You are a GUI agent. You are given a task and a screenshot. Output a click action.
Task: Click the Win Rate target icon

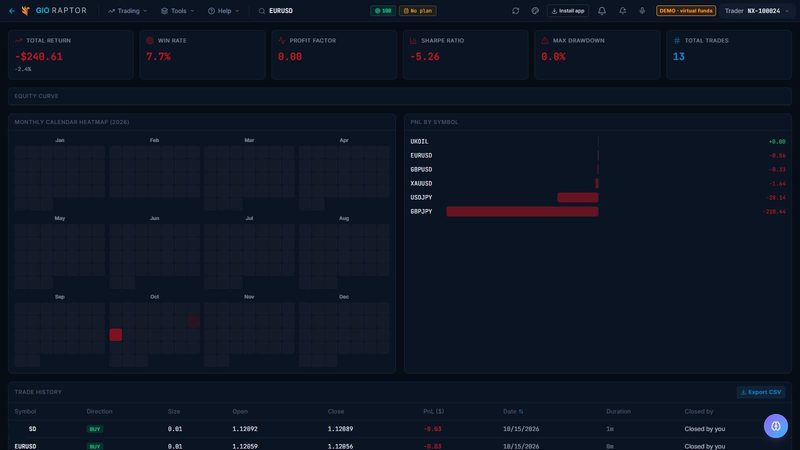coord(150,40)
